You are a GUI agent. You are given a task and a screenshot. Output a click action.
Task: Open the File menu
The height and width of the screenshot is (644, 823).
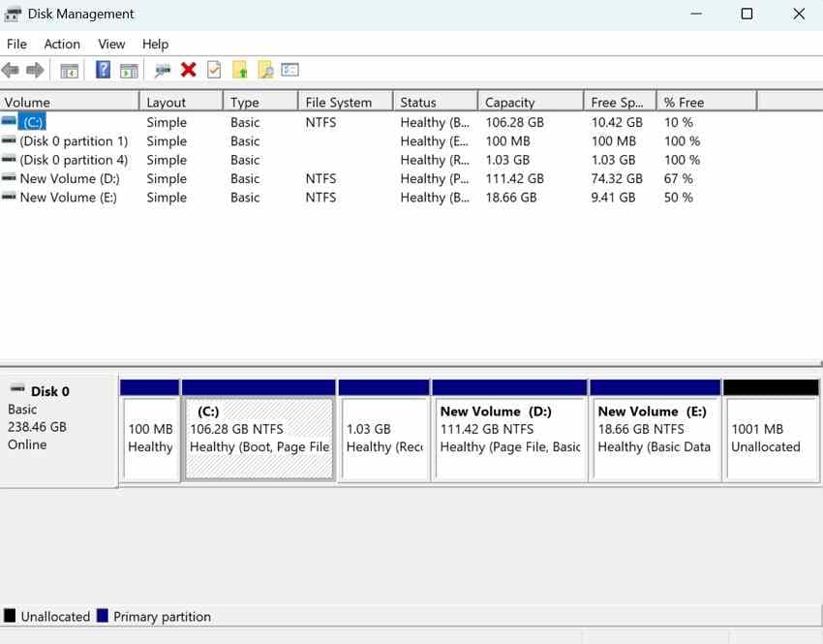click(16, 45)
